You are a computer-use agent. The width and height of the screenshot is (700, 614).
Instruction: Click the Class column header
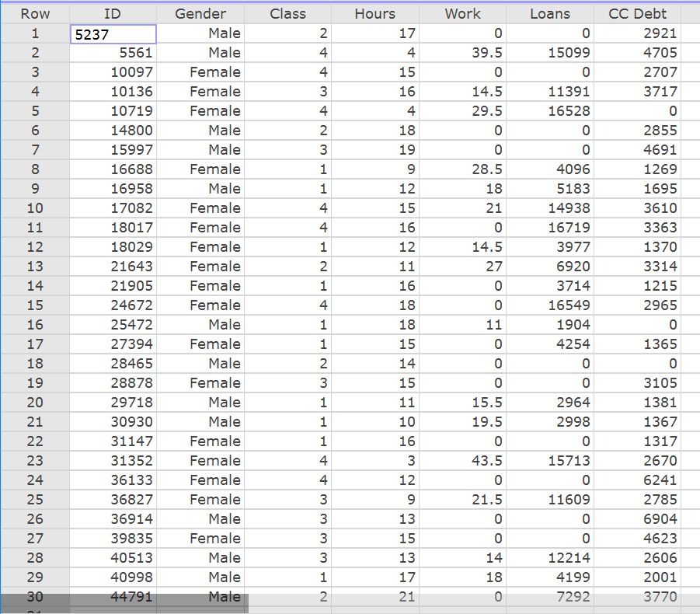coord(287,13)
